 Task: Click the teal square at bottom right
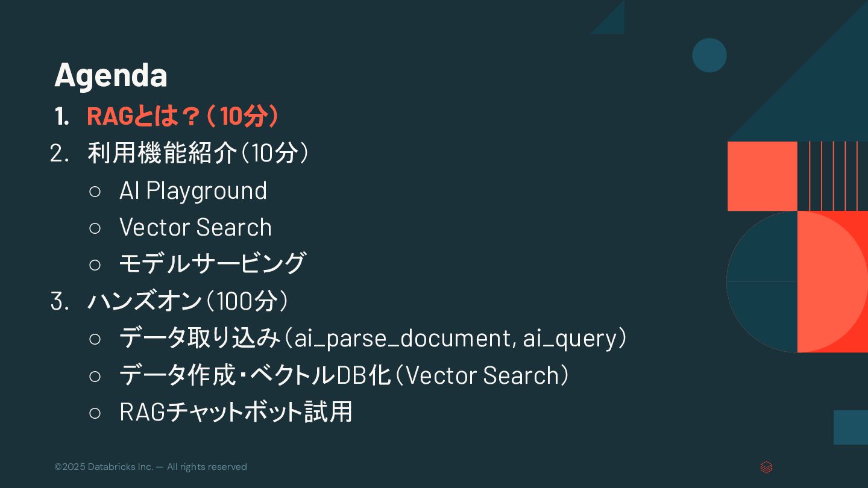[851, 427]
